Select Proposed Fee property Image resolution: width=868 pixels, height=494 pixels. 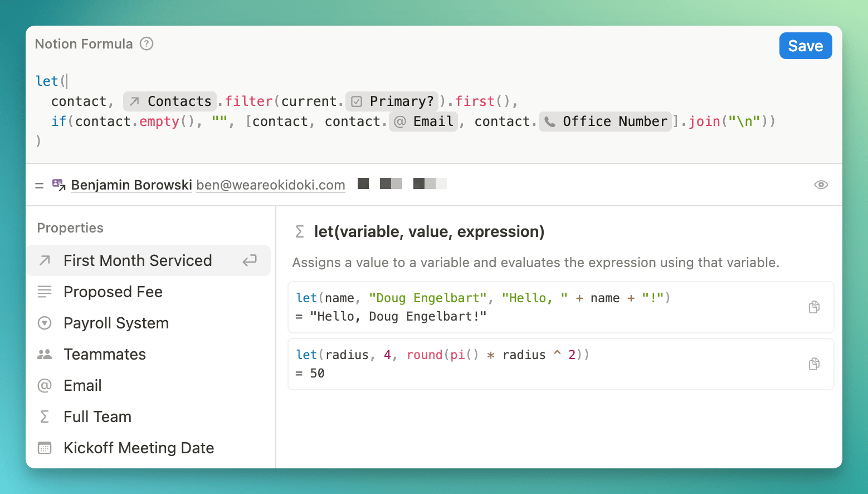point(113,292)
